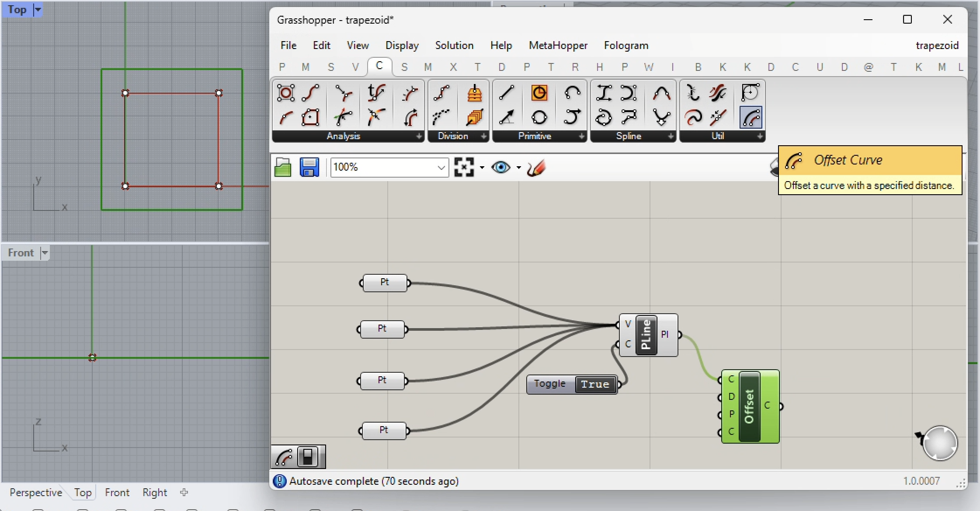
Task: Pick the straight Line icon in Primitive panel
Action: point(507,93)
